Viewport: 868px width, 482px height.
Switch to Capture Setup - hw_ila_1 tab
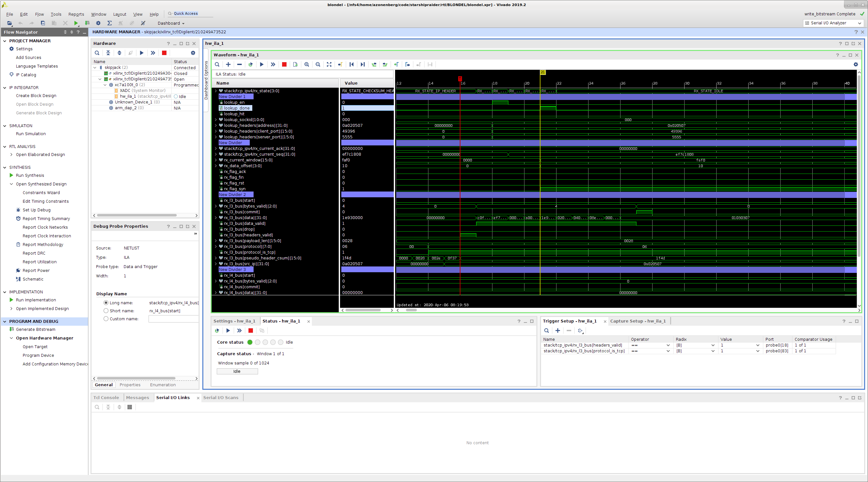click(x=638, y=321)
